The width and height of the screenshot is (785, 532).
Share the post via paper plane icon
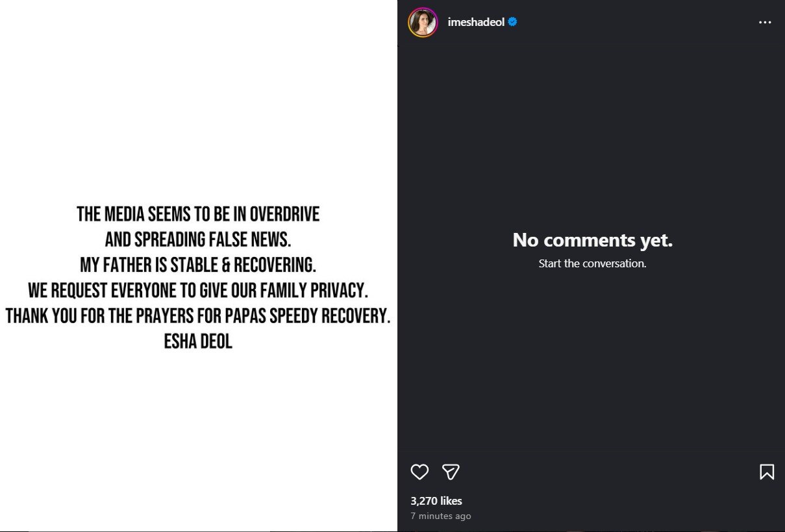click(x=451, y=472)
